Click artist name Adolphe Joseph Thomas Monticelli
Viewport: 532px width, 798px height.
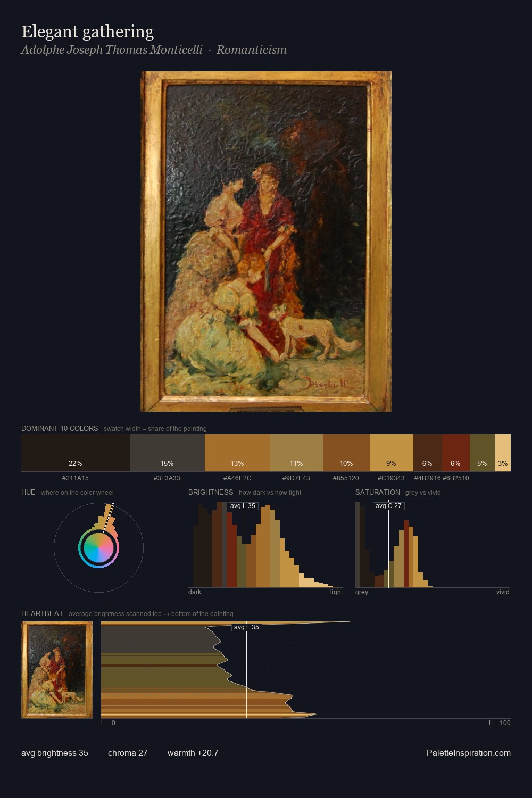[x=112, y=50]
